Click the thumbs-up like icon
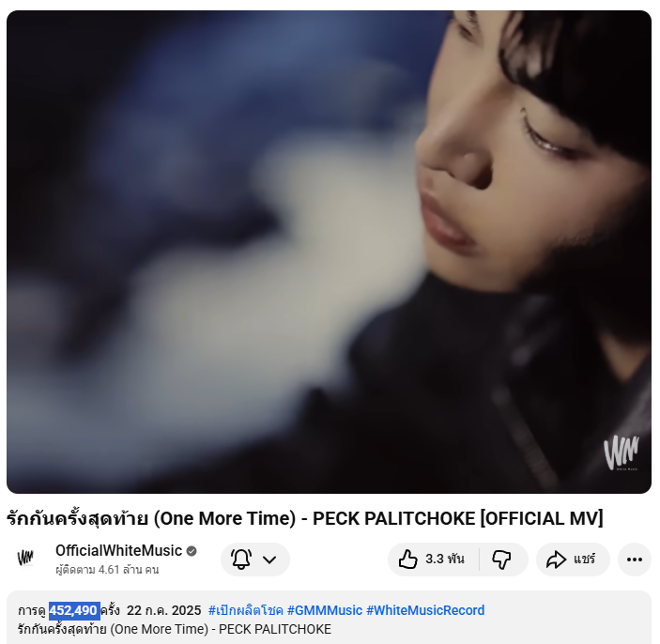This screenshot has height=644, width=660. 407,560
